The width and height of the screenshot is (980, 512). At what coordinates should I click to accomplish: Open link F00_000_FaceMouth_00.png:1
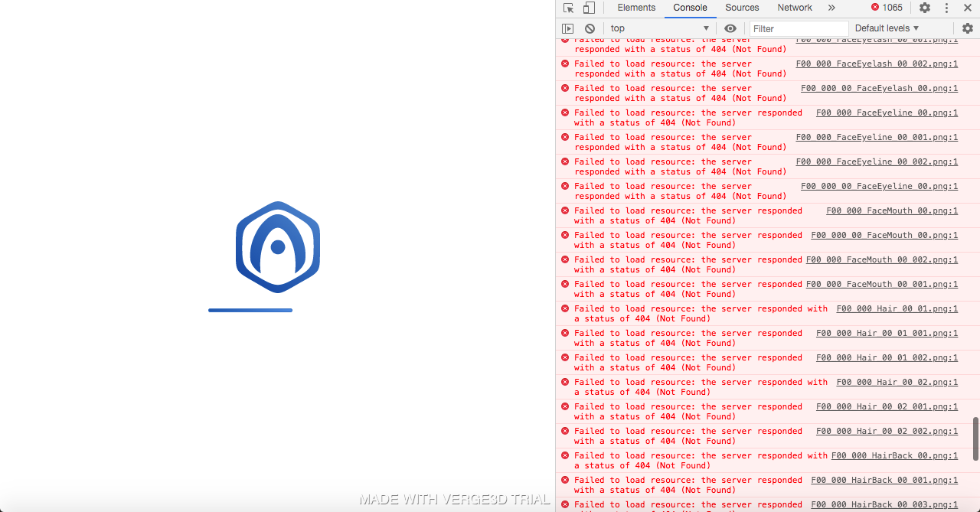pyautogui.click(x=892, y=210)
